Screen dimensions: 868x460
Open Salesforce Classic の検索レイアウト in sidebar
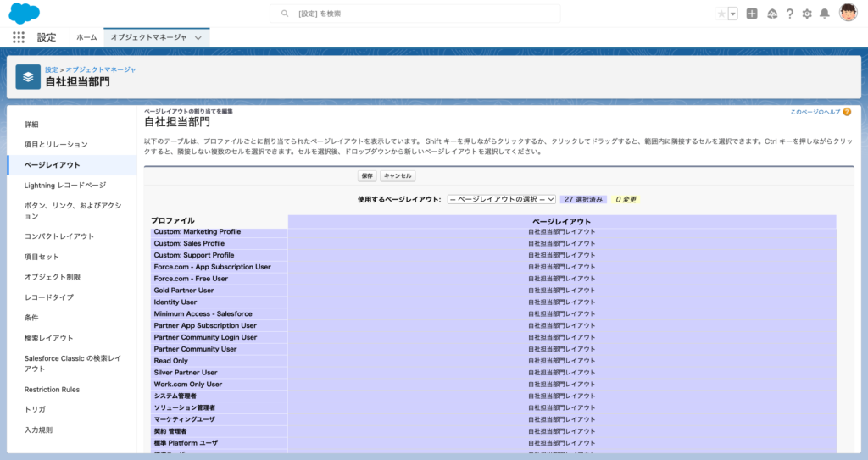coord(72,363)
